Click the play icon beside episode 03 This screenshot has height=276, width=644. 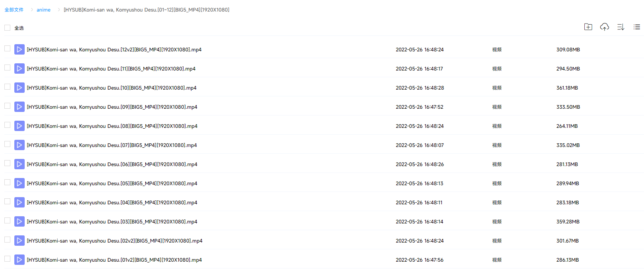[19, 221]
